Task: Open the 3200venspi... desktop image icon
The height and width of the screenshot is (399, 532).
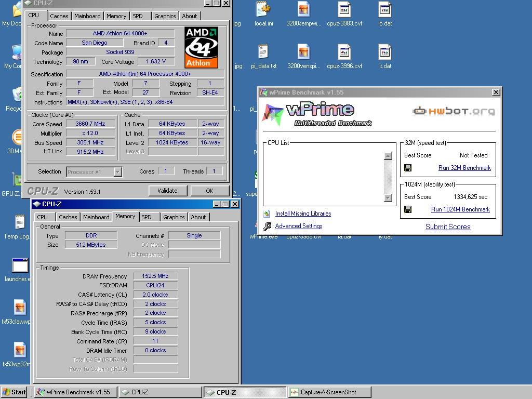Action: [303, 52]
